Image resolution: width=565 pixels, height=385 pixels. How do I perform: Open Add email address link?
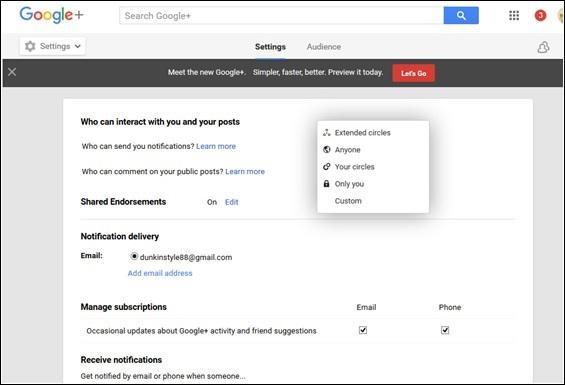click(x=160, y=273)
